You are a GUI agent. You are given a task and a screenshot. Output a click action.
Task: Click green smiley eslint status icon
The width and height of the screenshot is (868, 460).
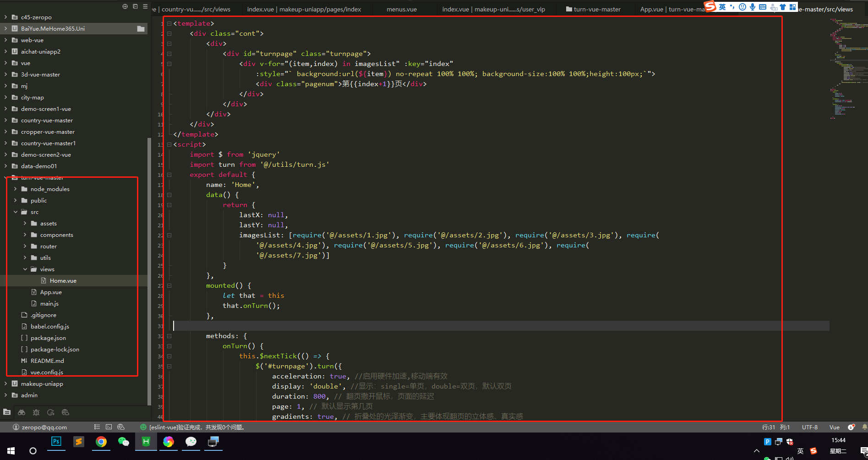[143, 427]
